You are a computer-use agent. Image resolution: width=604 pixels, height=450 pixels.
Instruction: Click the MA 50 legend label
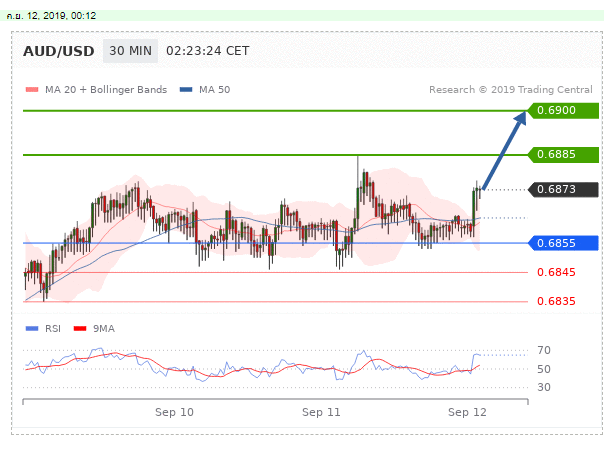215,90
